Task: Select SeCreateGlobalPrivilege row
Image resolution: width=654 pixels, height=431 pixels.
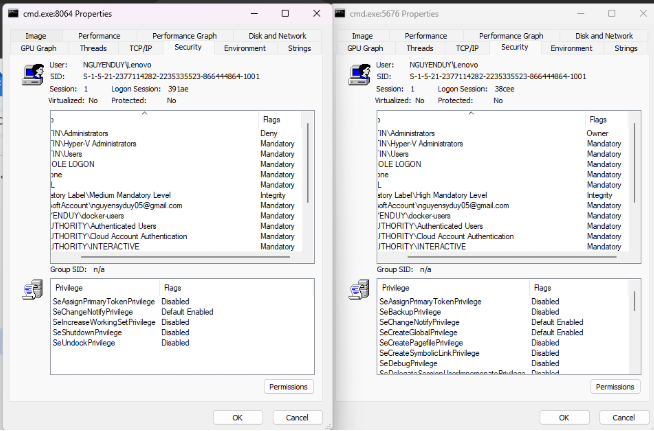Action: (x=503, y=333)
